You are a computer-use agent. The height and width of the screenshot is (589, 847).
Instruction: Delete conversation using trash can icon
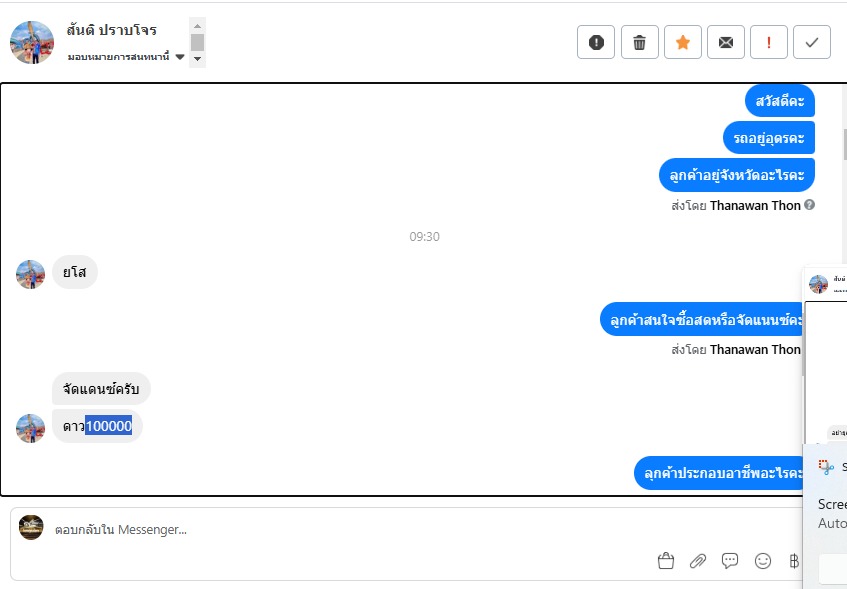tap(640, 42)
